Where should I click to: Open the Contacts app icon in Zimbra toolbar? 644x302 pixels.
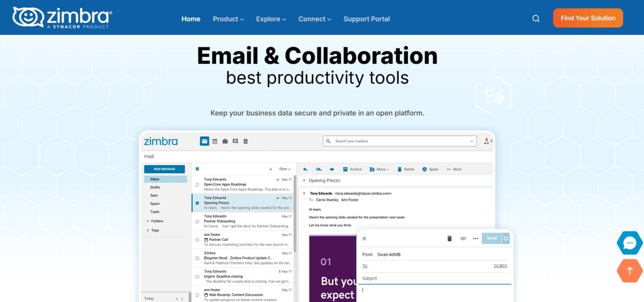click(245, 141)
